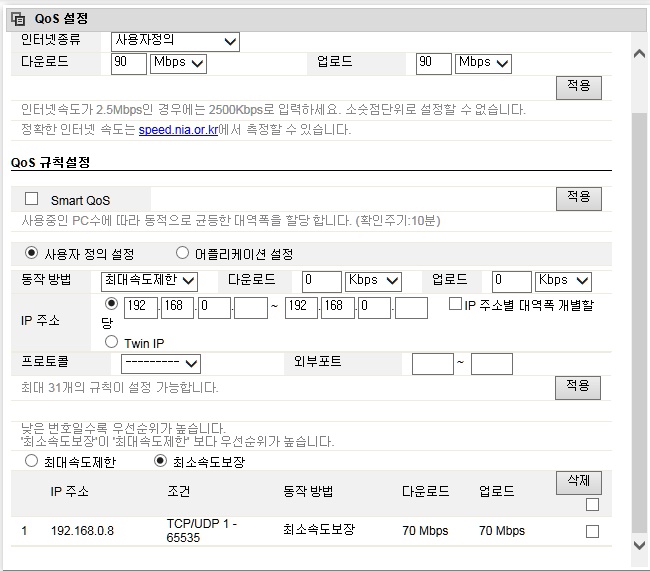650x571 pixels.
Task: Open the 프로토콜 dropdown
Action: coord(161,364)
